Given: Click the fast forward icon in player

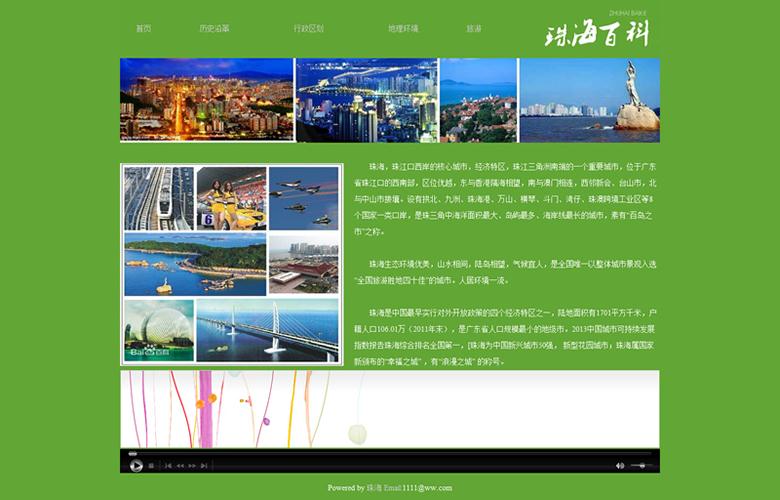Looking at the screenshot, I should pos(192,465).
